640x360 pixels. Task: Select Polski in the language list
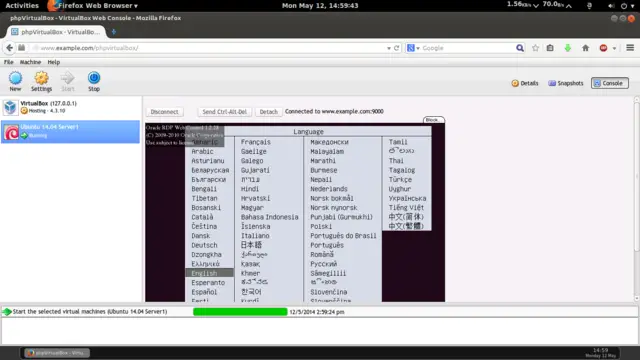click(321, 227)
